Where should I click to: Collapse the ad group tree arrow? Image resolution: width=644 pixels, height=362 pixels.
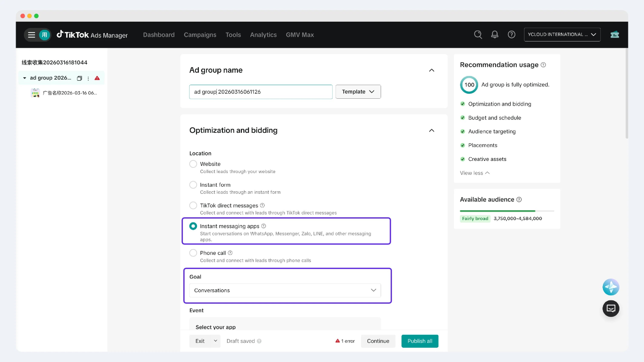coord(24,78)
